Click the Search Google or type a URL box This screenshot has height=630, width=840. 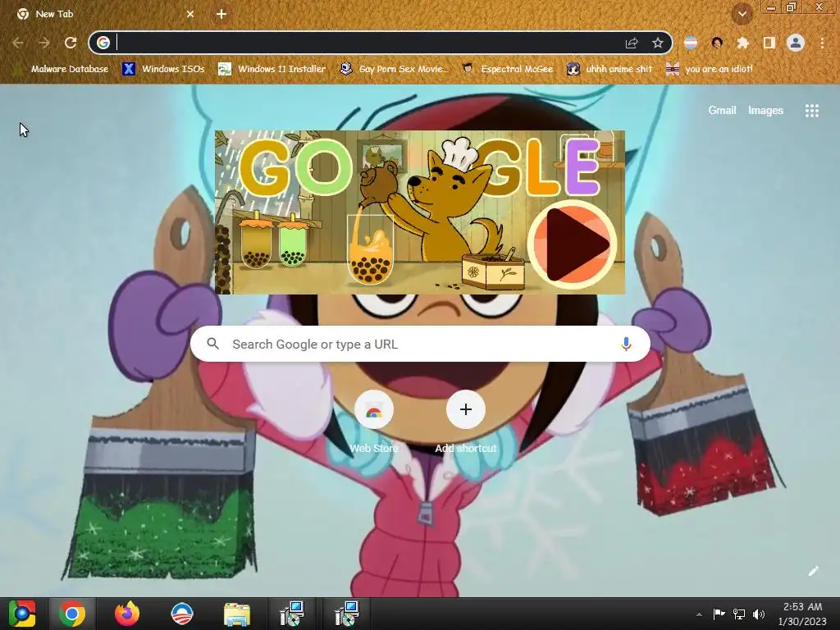click(x=421, y=344)
